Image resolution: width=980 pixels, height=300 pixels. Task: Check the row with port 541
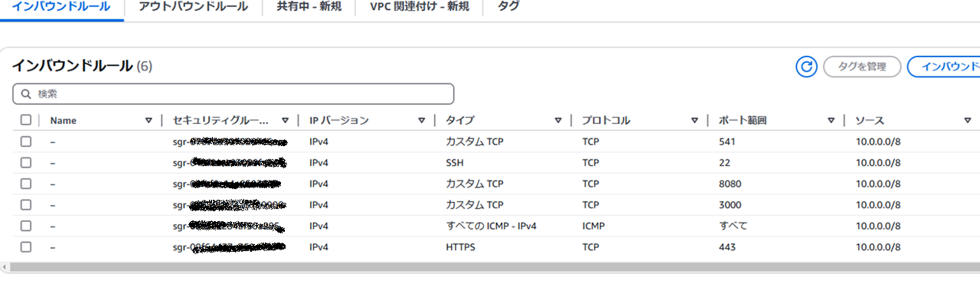(x=26, y=141)
